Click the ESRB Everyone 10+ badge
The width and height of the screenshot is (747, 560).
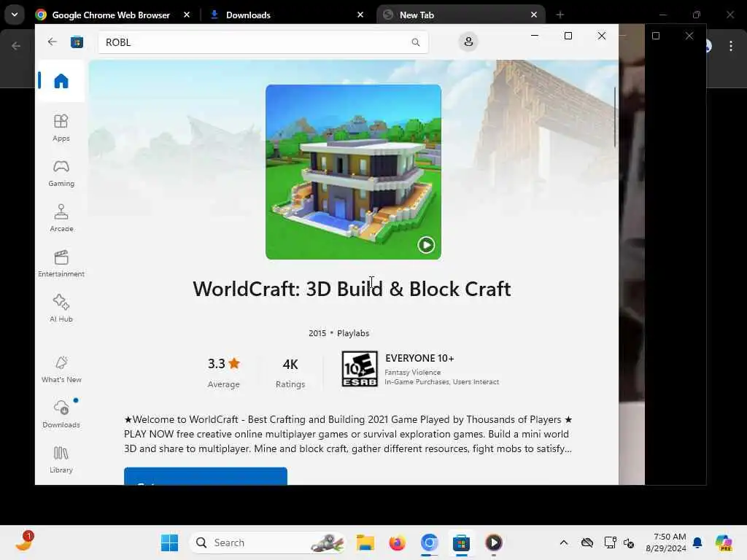pos(360,368)
